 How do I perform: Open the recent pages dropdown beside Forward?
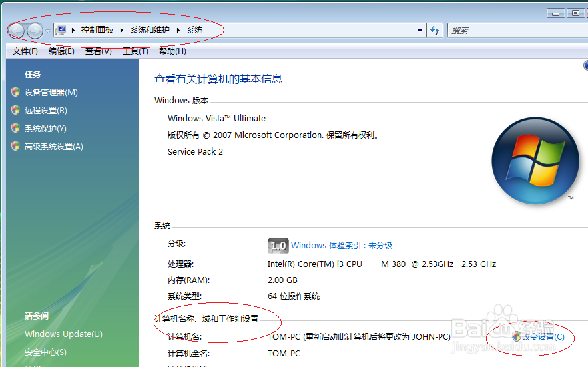[48, 31]
